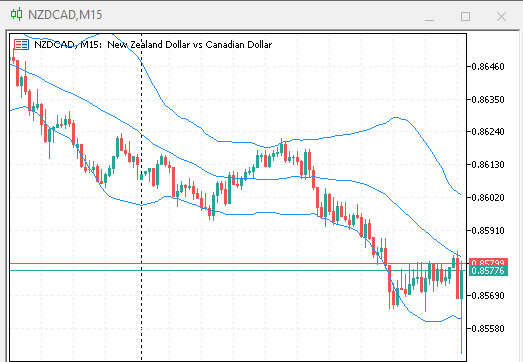Click the 0.86240 price scale label
523x362 pixels.
pyautogui.click(x=488, y=131)
